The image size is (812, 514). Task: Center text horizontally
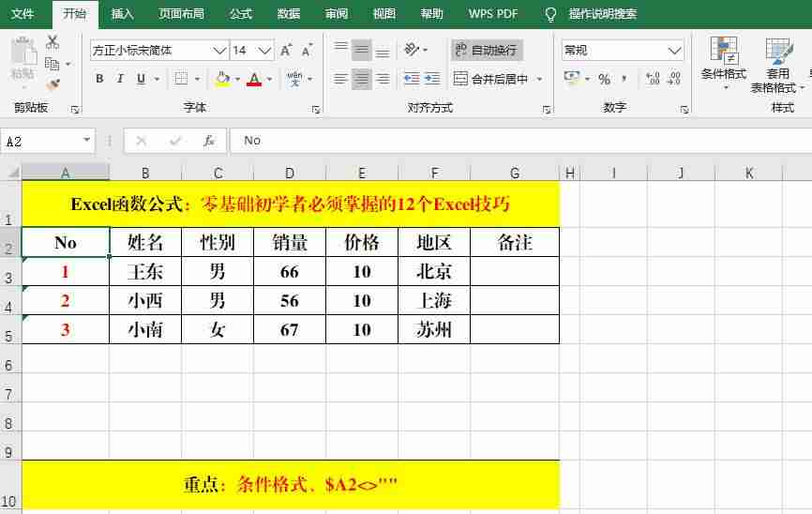pyautogui.click(x=362, y=79)
